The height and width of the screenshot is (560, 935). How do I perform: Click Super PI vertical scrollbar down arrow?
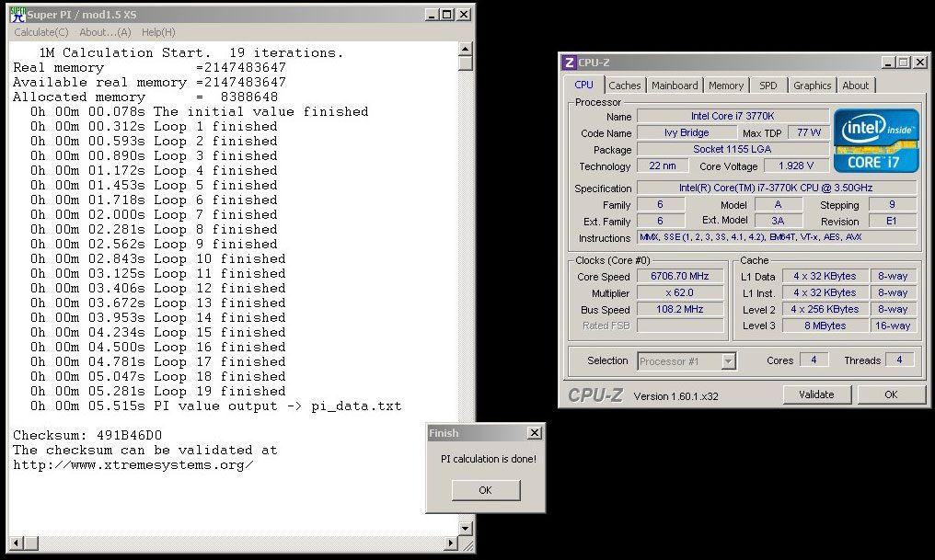466,528
